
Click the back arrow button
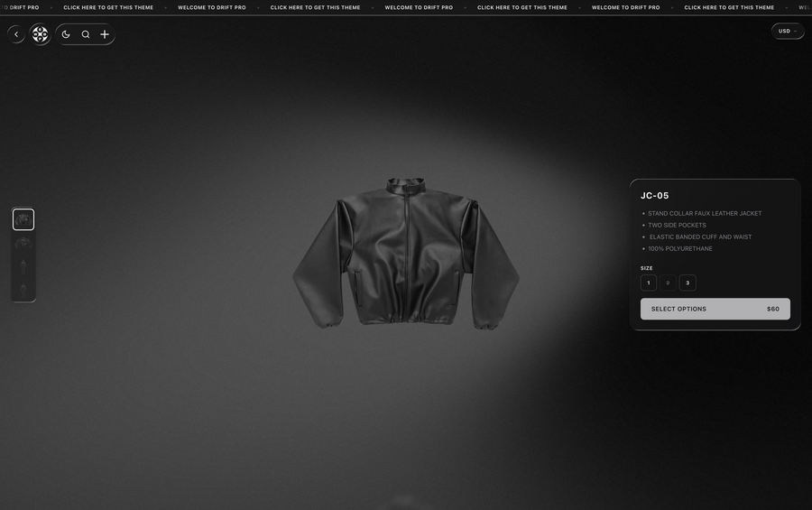(16, 34)
